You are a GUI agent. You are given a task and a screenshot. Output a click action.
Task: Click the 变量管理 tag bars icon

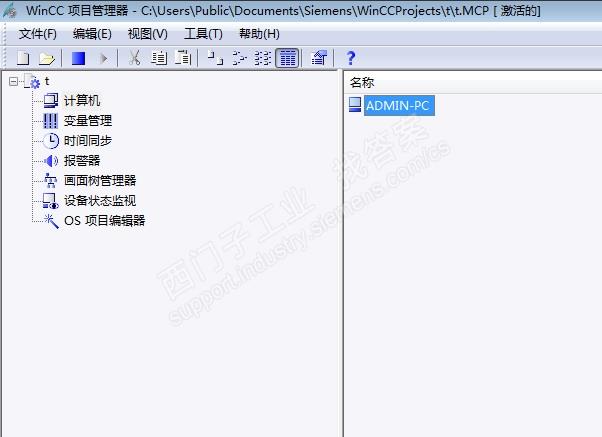[50, 121]
